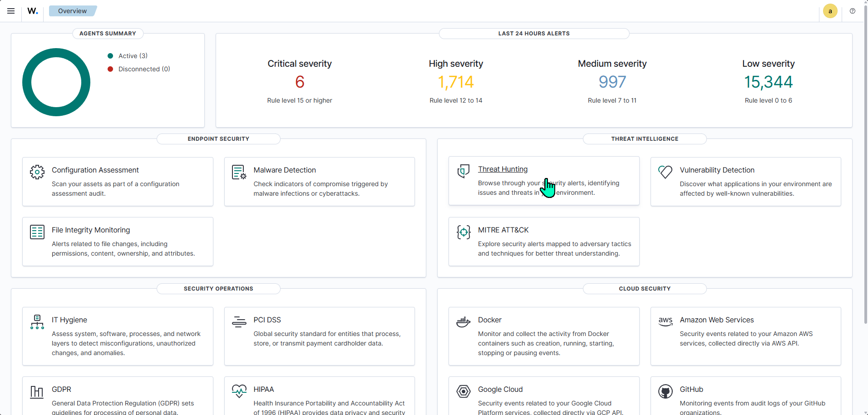Click the help question mark icon
This screenshot has width=868, height=415.
tap(853, 11)
